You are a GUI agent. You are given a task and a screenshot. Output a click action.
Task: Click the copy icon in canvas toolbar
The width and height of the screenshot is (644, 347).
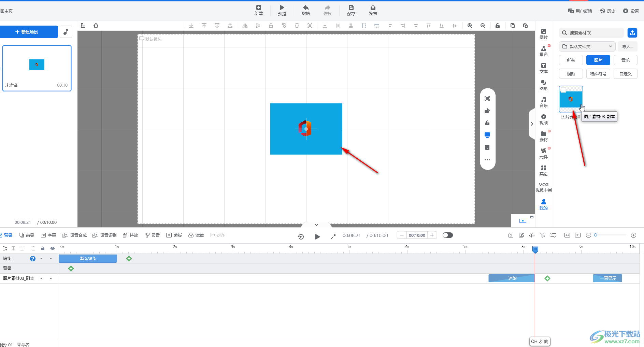(x=513, y=26)
